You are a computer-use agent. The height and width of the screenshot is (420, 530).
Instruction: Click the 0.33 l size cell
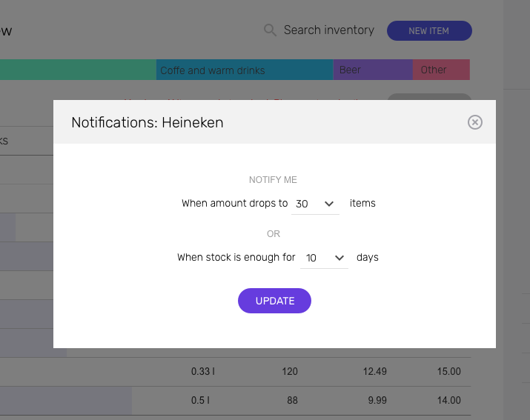click(203, 371)
